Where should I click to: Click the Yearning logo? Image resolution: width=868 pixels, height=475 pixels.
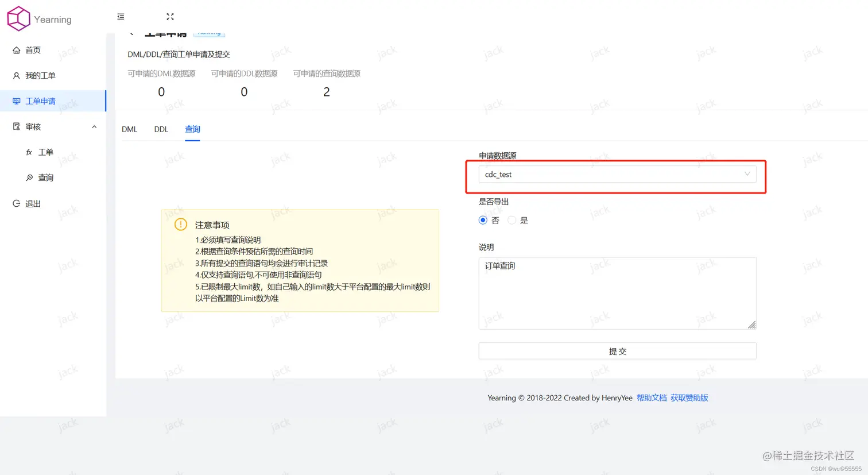click(x=18, y=18)
